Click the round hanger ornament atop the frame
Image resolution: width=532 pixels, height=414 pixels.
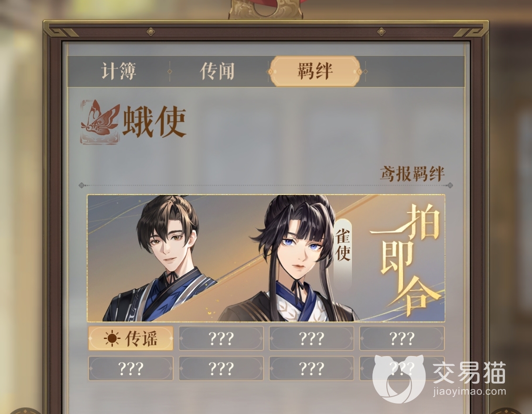[x=265, y=9]
